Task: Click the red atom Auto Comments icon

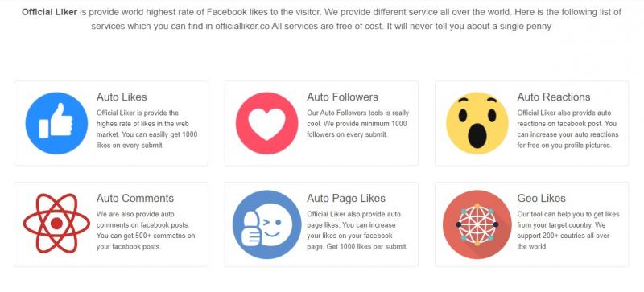Action: [56, 224]
